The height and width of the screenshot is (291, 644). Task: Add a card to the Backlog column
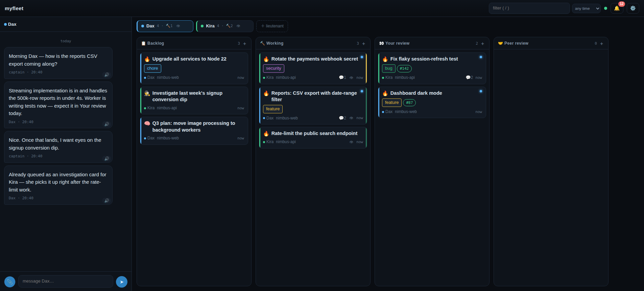tap(245, 44)
